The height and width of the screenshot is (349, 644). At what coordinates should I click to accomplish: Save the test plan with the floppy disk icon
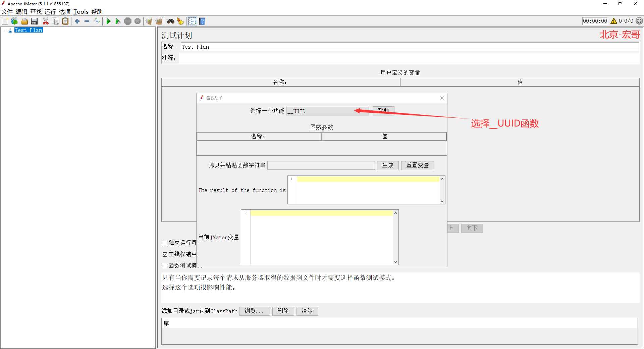[34, 21]
